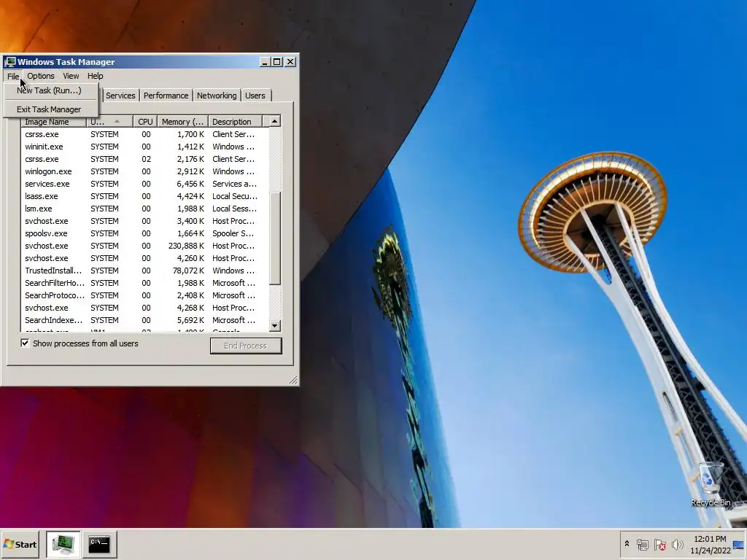Select csrss.exe with CPU 02

point(145,159)
